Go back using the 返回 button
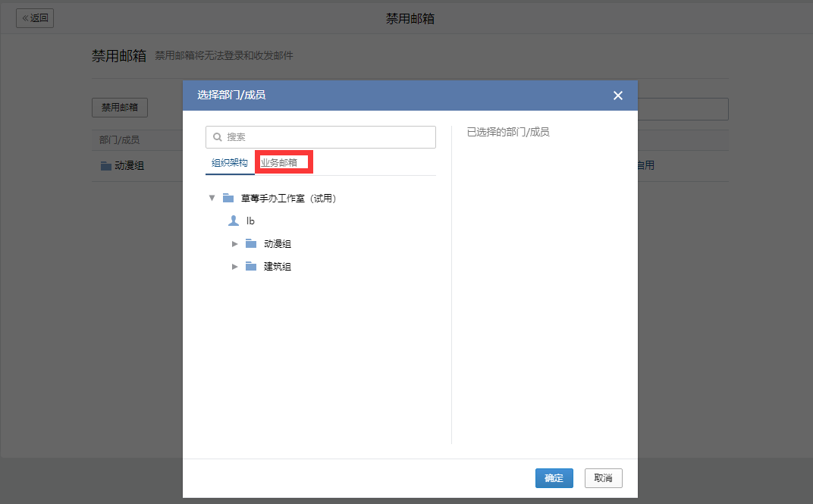Image resolution: width=813 pixels, height=504 pixels. click(35, 18)
